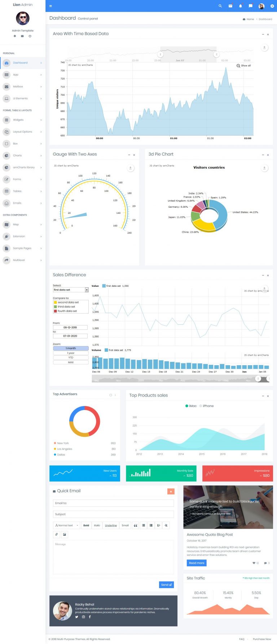Screen dimensions: 277x644
Task: Click the export icon in the Gauge chart
Action: click(x=131, y=168)
